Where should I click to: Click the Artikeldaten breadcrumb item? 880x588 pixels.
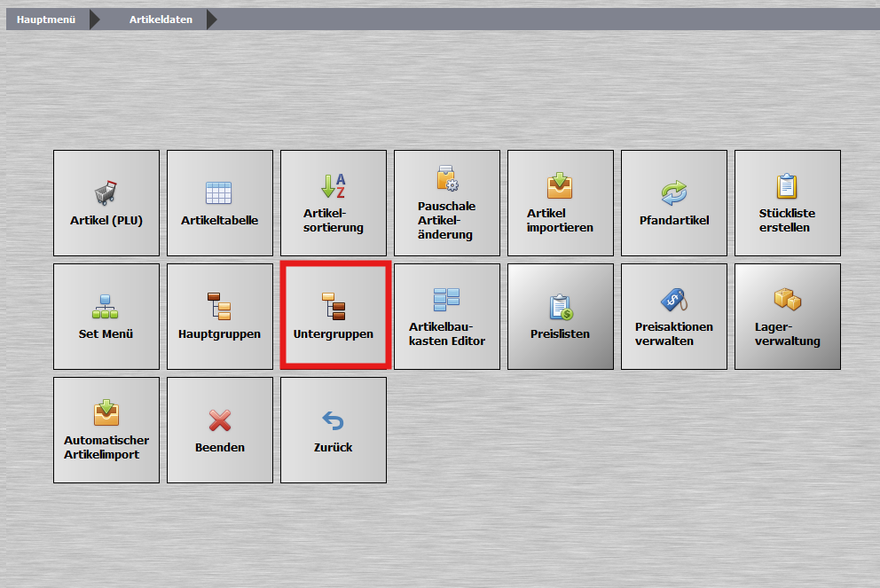(x=161, y=20)
